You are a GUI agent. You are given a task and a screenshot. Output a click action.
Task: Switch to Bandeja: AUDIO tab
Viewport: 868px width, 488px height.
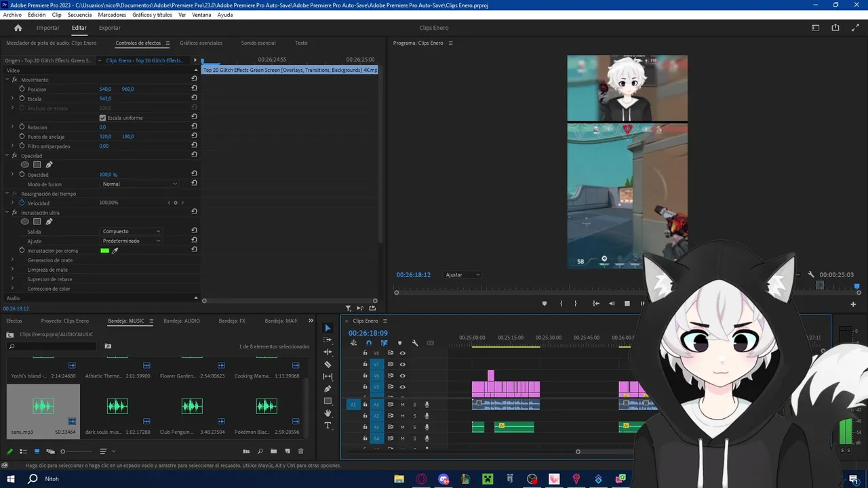coord(182,321)
